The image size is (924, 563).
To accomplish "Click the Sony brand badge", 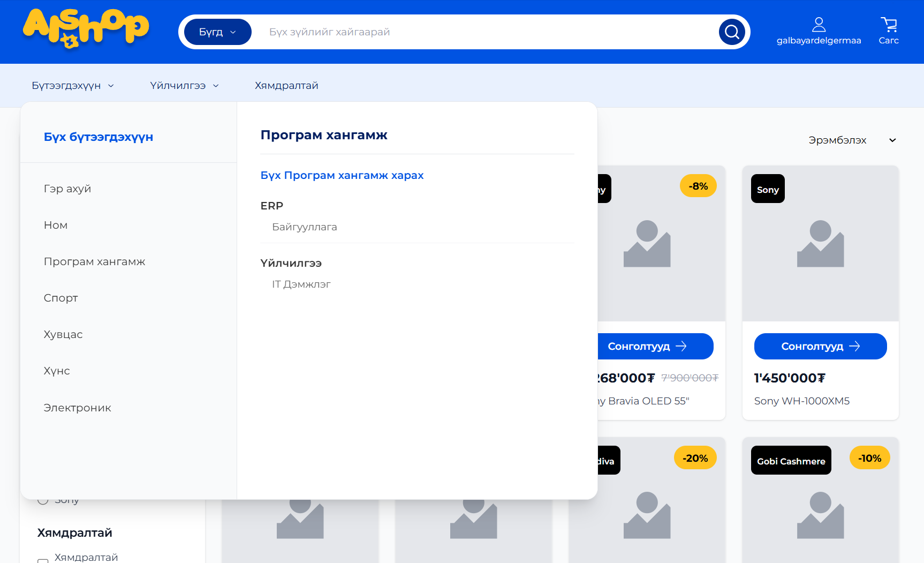I will tap(768, 189).
